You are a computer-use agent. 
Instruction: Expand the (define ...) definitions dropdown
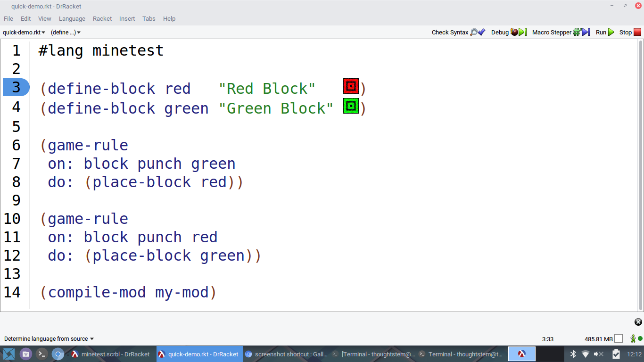click(66, 32)
